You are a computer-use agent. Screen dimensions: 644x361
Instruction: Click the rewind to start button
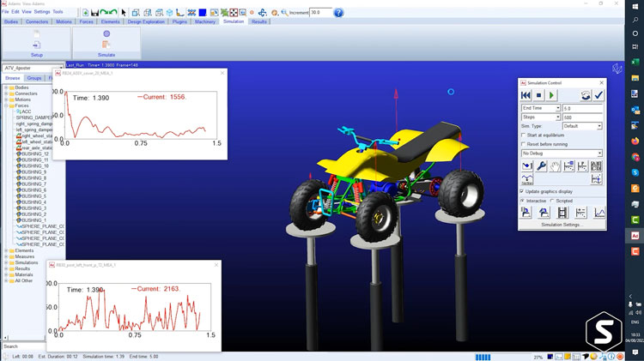(526, 95)
